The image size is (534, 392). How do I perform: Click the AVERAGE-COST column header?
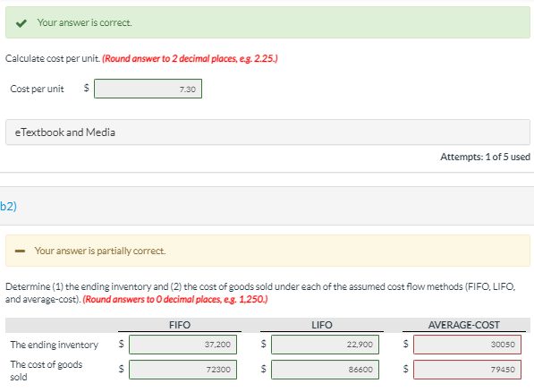(x=464, y=325)
